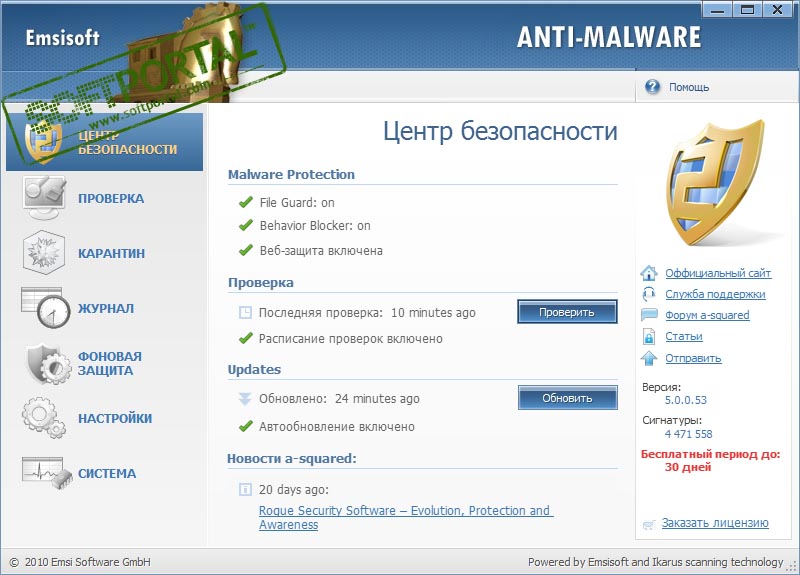Click the Автообновление включено text
Image resolution: width=800 pixels, height=575 pixels.
coord(337,427)
